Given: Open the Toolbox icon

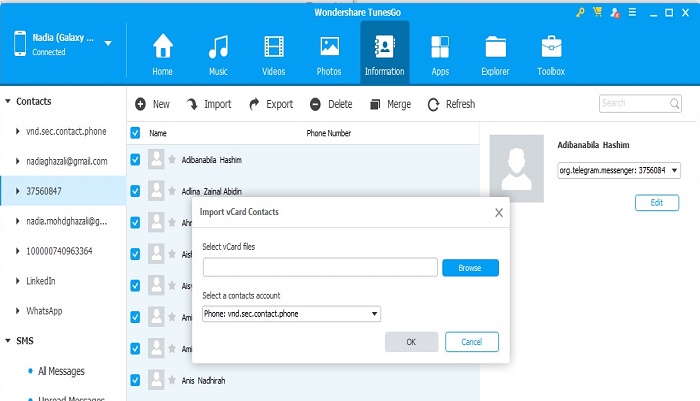Looking at the screenshot, I should coord(551,47).
